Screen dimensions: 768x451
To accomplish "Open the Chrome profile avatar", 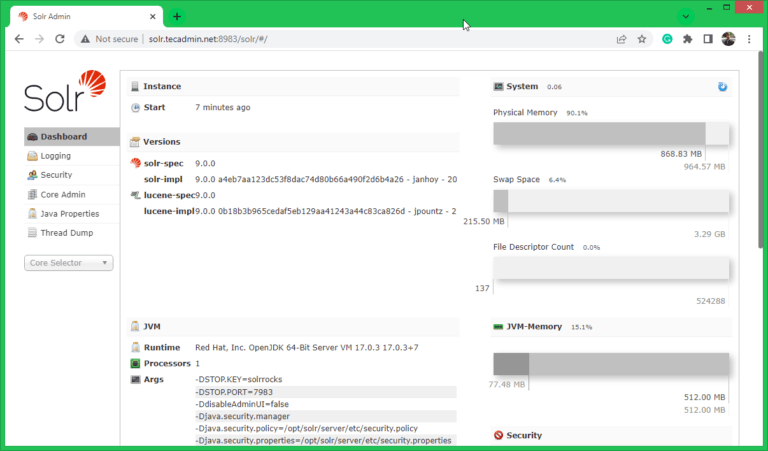I will [728, 39].
